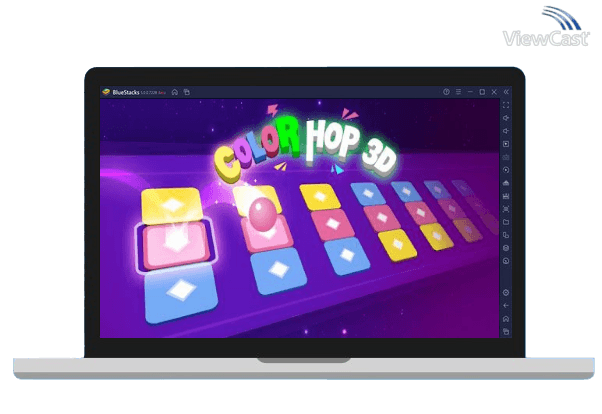Click the volume down sidebar icon
Screen dimensions: 602x414
coord(506,131)
